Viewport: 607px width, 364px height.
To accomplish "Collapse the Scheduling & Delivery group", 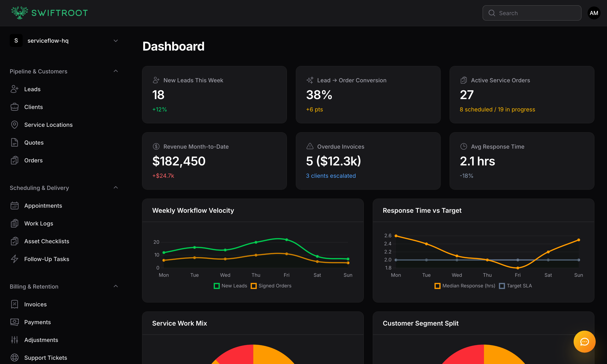I will 116,187.
